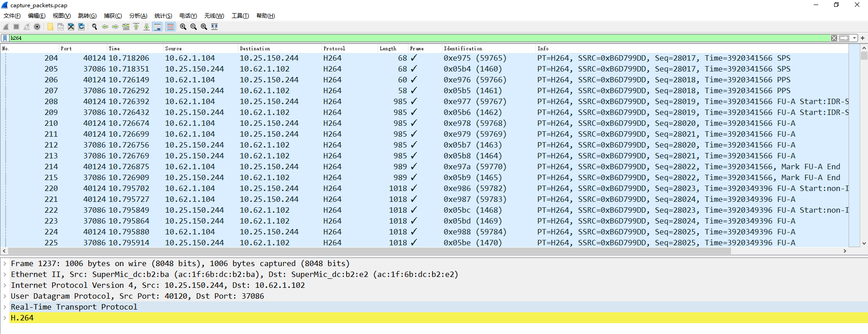The image size is (868, 334).
Task: Jump to the last packet
Action: click(147, 27)
